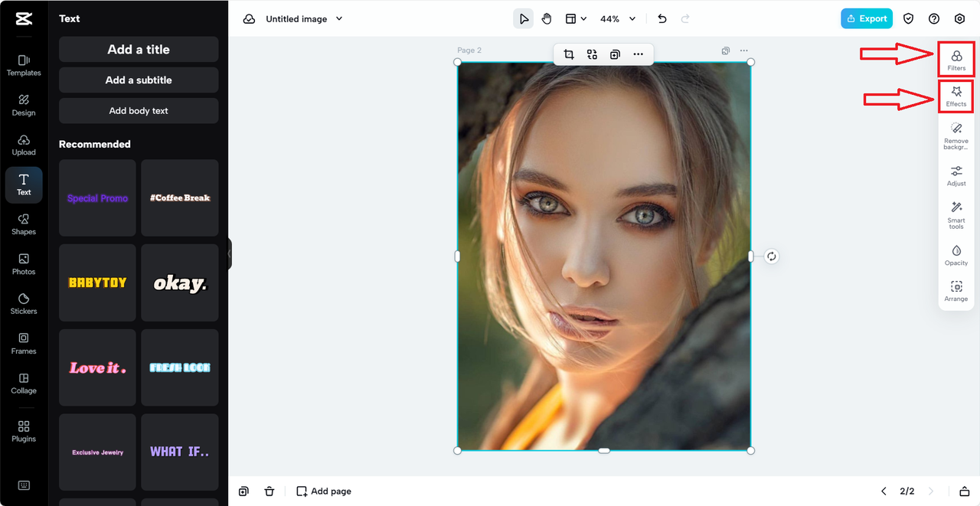Open the Filters tool
The height and width of the screenshot is (506, 980).
click(956, 60)
